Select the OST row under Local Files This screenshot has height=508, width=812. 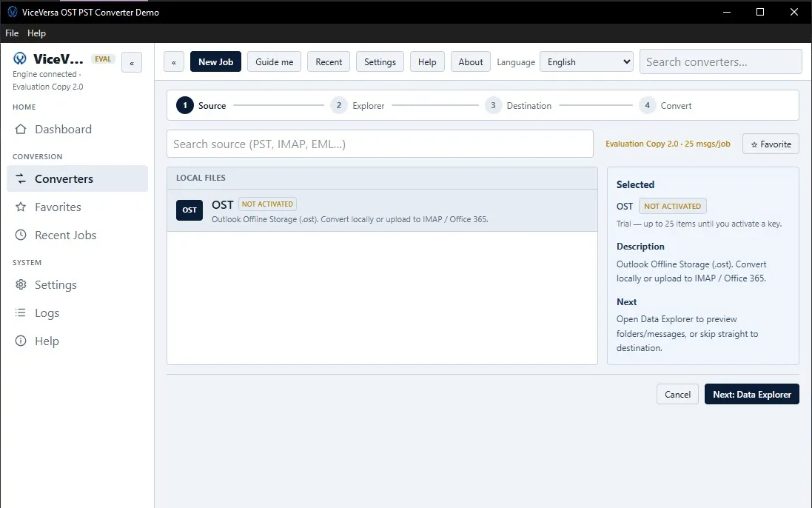coord(382,210)
